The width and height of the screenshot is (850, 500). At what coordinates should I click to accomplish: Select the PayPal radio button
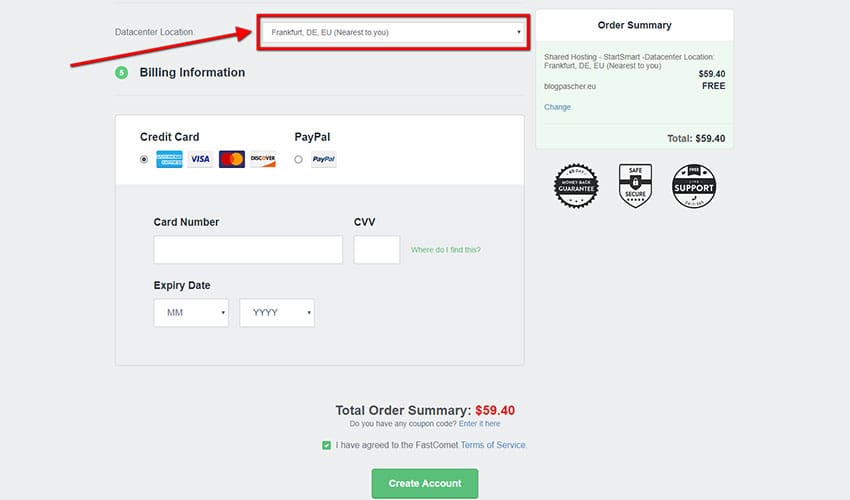(298, 159)
